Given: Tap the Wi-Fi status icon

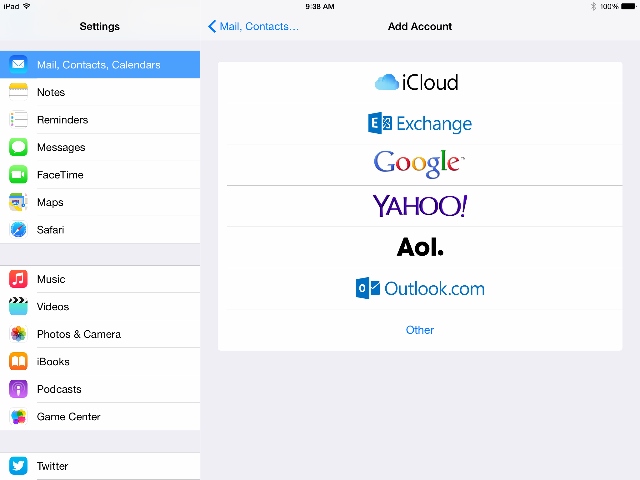Looking at the screenshot, I should coord(27,6).
